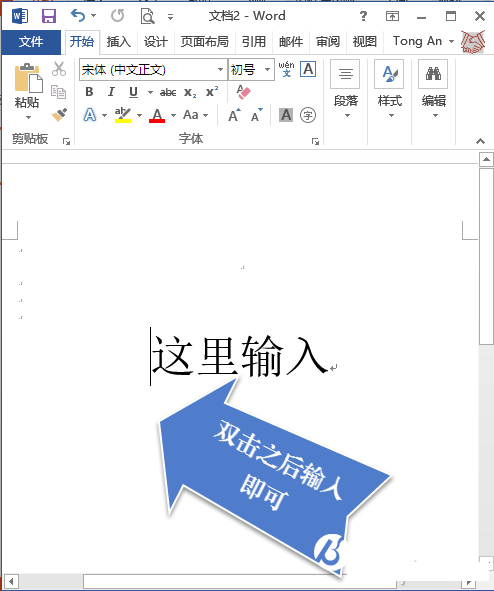The width and height of the screenshot is (494, 591).
Task: Switch to the 页面布局 tab
Action: point(205,41)
